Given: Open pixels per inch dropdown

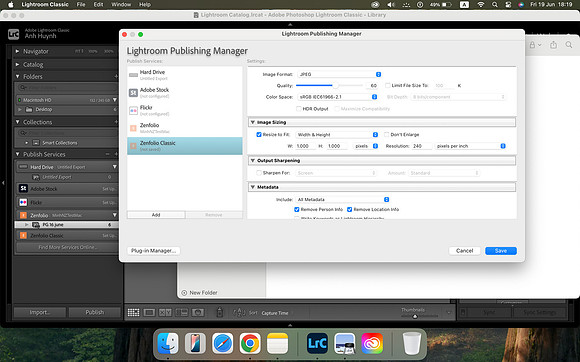Looking at the screenshot, I should [x=470, y=146].
